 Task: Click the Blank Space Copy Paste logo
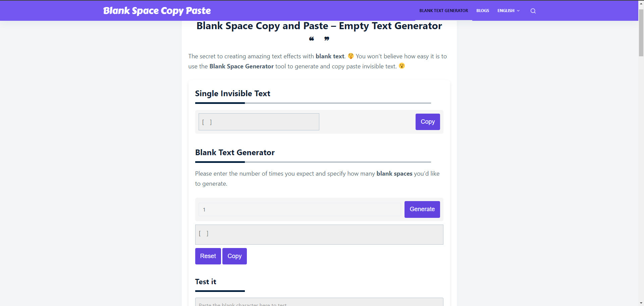(x=157, y=11)
